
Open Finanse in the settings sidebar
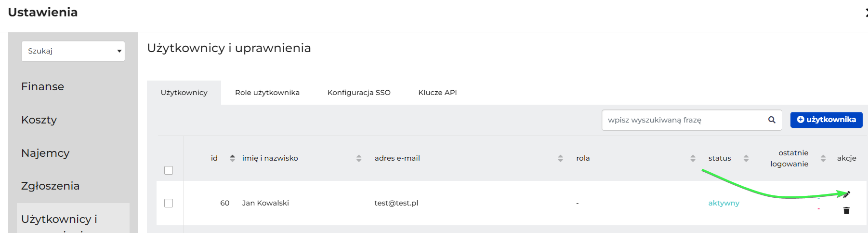(42, 86)
